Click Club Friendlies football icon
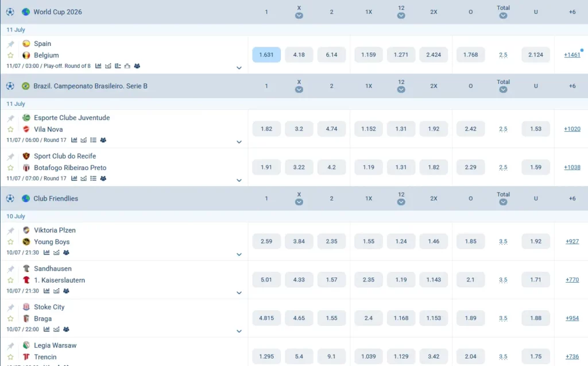Screen dimensions: 588x366 click(10, 199)
